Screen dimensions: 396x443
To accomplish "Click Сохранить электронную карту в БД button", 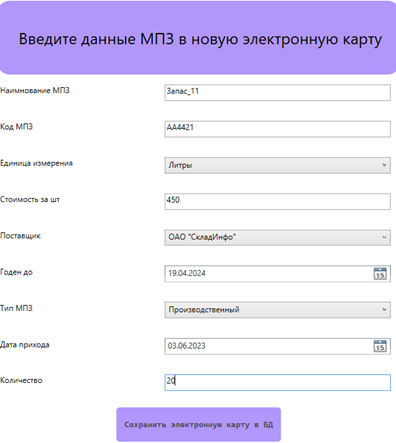I will pos(199,425).
